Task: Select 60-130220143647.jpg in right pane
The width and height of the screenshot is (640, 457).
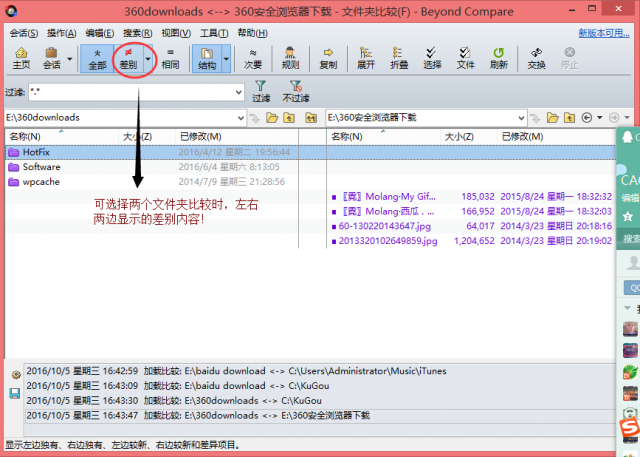Action: pos(471,226)
